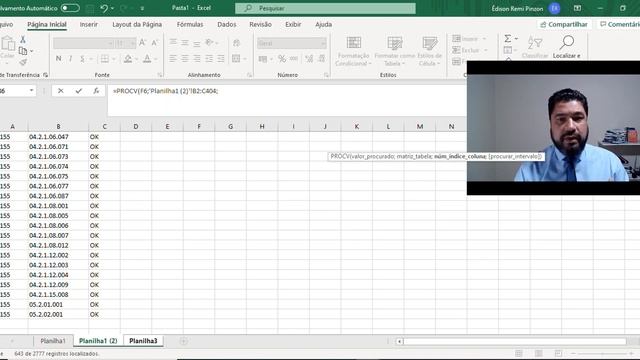640x360 pixels.
Task: Click the Compartilhar button
Action: tap(564, 24)
